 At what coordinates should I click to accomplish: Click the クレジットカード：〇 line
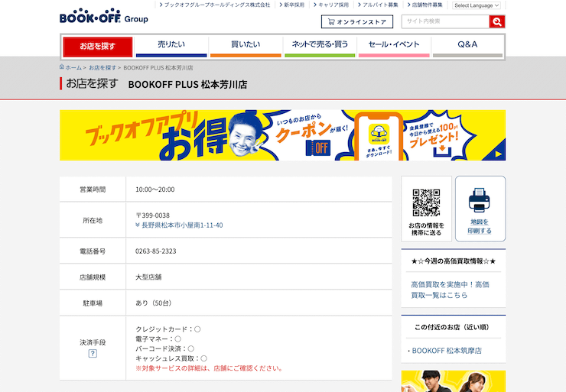click(168, 329)
